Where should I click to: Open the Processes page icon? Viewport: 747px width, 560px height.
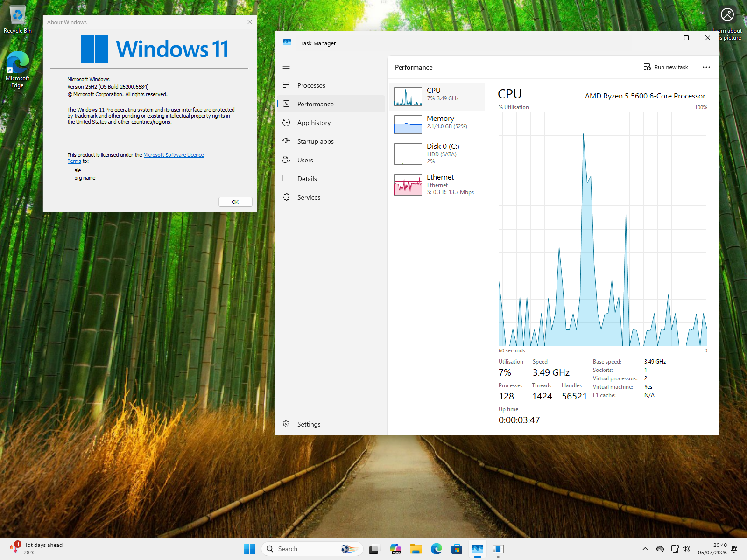tap(286, 85)
